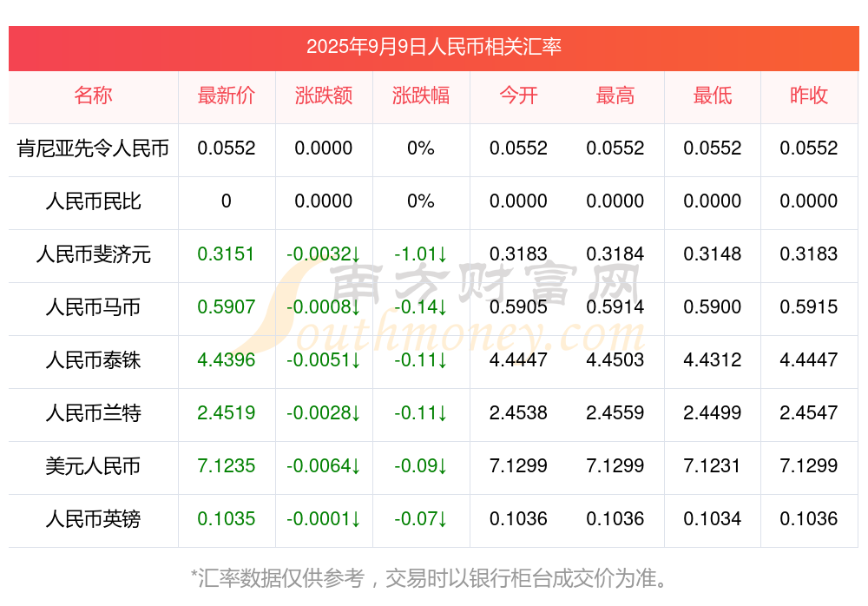Select the 最高 column header
The height and width of the screenshot is (606, 868).
coord(615,96)
